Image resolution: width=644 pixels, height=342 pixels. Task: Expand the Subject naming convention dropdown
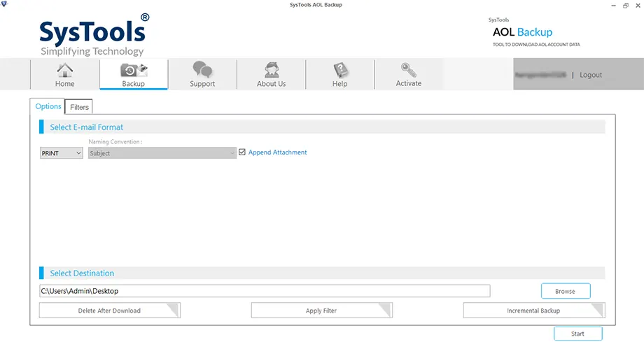pos(162,153)
